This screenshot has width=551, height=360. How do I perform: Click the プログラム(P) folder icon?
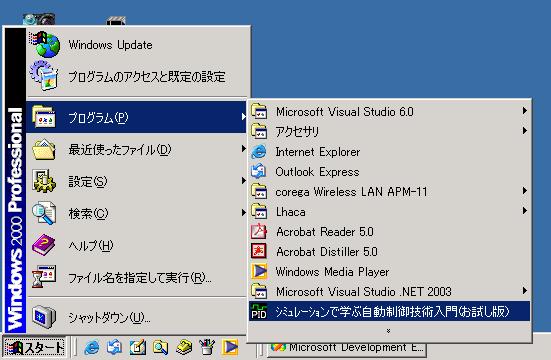44,116
